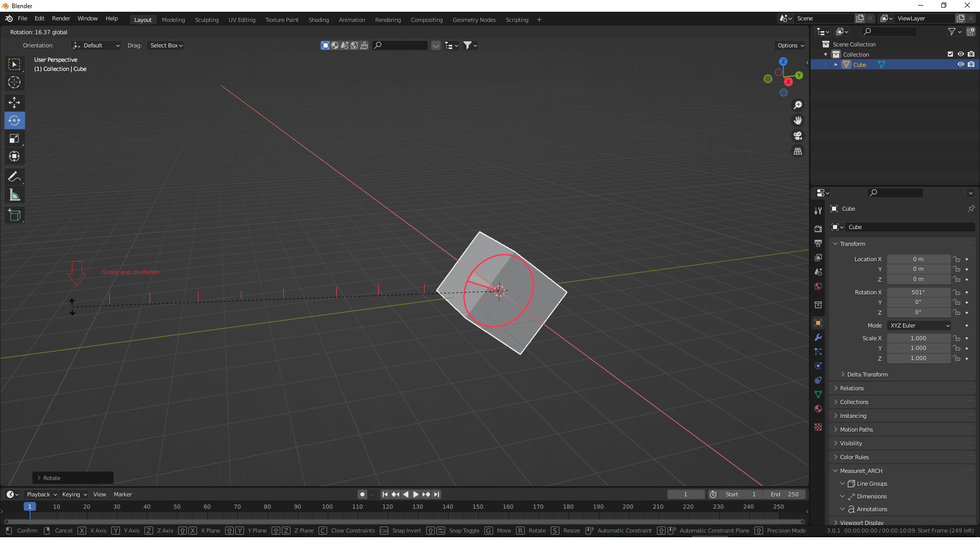Open Object Data properties green triangle tab
Image resolution: width=980 pixels, height=551 pixels.
tap(818, 394)
